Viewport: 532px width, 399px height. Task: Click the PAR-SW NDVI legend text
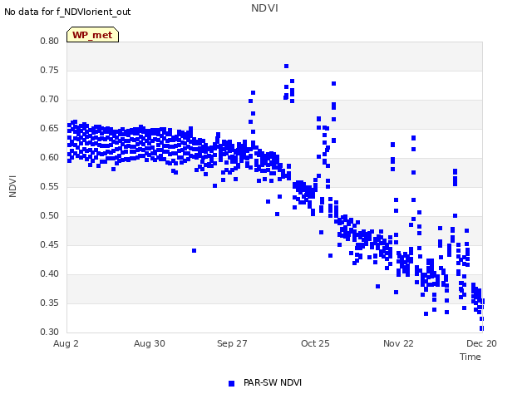(273, 382)
